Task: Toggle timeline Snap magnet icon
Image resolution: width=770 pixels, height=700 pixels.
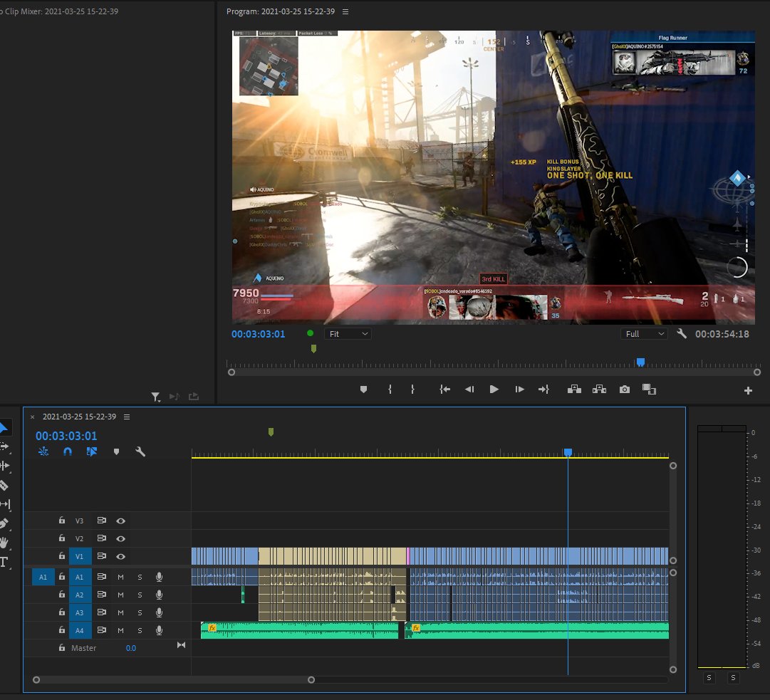Action: coord(68,451)
